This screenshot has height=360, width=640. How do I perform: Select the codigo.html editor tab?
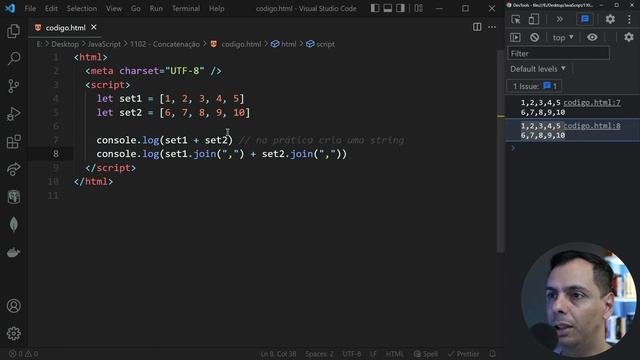pos(65,28)
